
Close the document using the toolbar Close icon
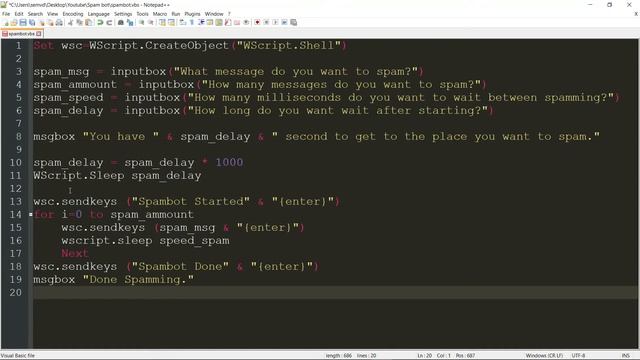[41, 22]
